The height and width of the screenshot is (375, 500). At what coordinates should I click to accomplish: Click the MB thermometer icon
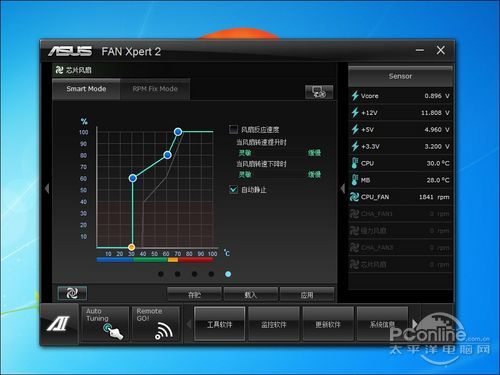(x=355, y=180)
